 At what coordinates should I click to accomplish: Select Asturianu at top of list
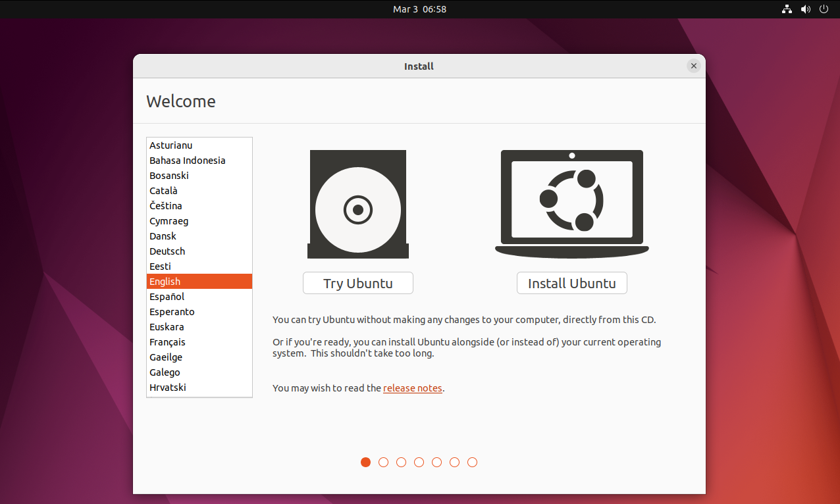pyautogui.click(x=171, y=145)
